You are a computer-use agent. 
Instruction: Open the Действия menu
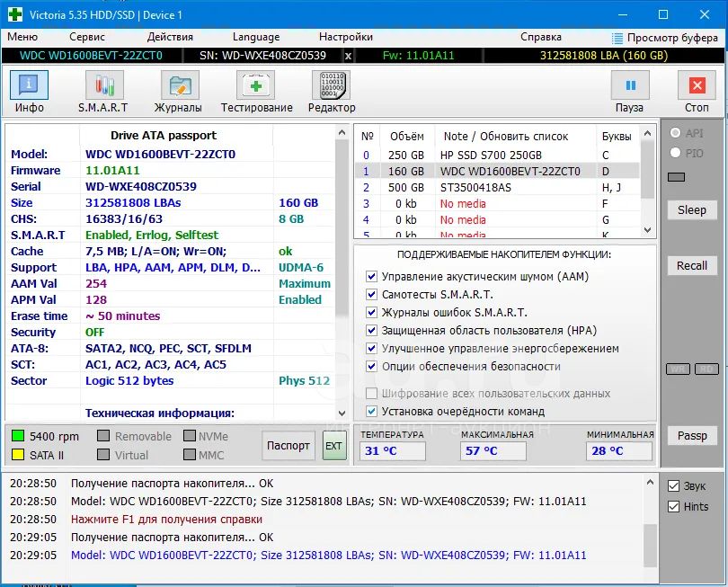point(170,37)
